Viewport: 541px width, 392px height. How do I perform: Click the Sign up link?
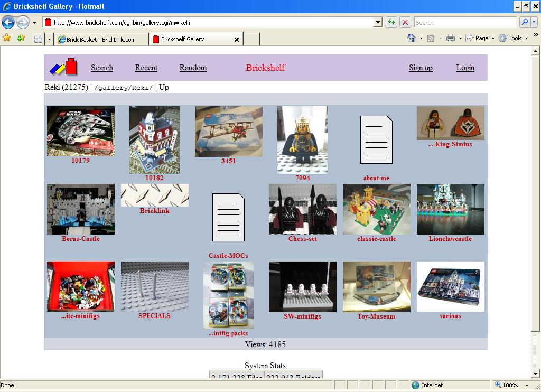tap(421, 68)
